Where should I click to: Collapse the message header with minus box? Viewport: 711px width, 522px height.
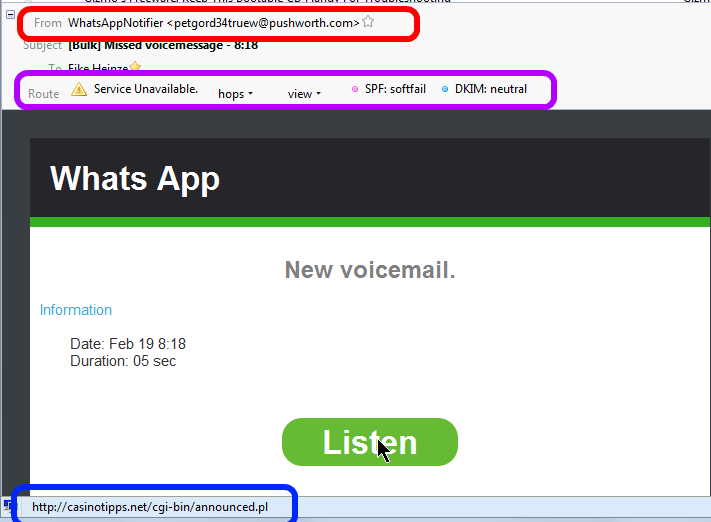pyautogui.click(x=10, y=15)
